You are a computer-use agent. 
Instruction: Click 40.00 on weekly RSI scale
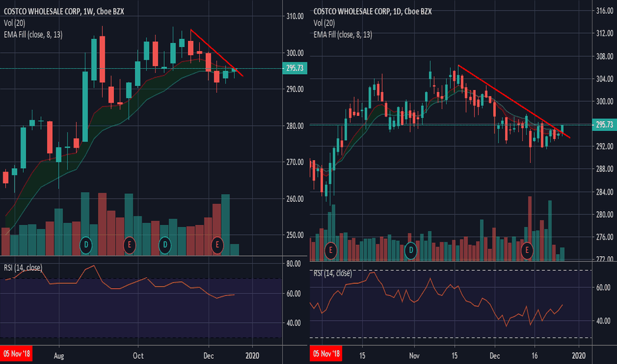point(293,323)
